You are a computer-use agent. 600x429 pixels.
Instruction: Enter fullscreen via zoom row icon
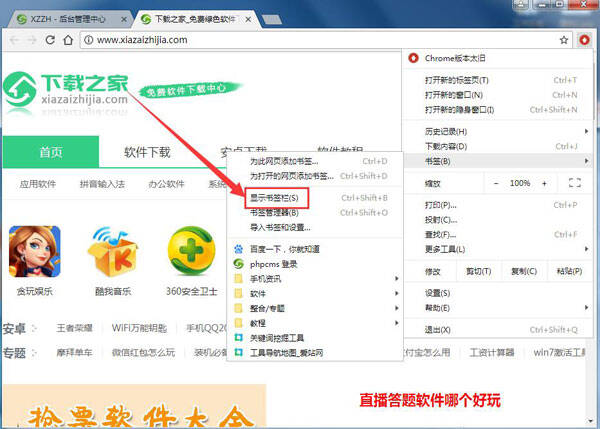coord(575,183)
